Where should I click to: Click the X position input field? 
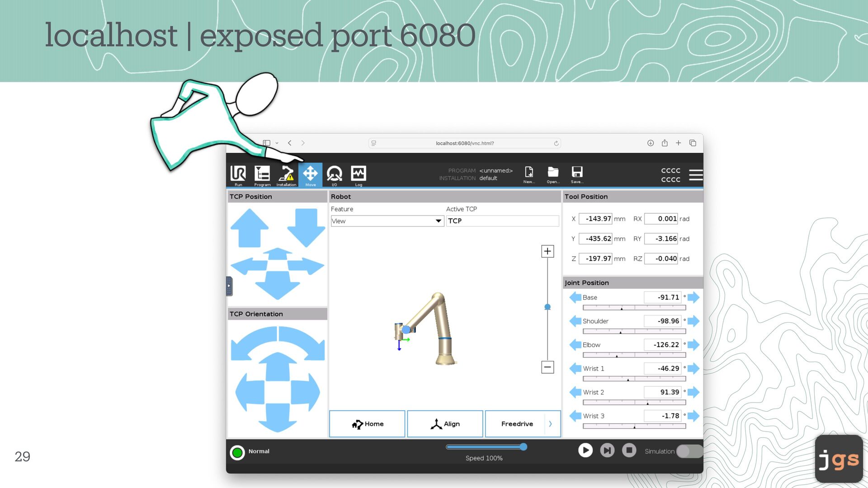(x=595, y=219)
